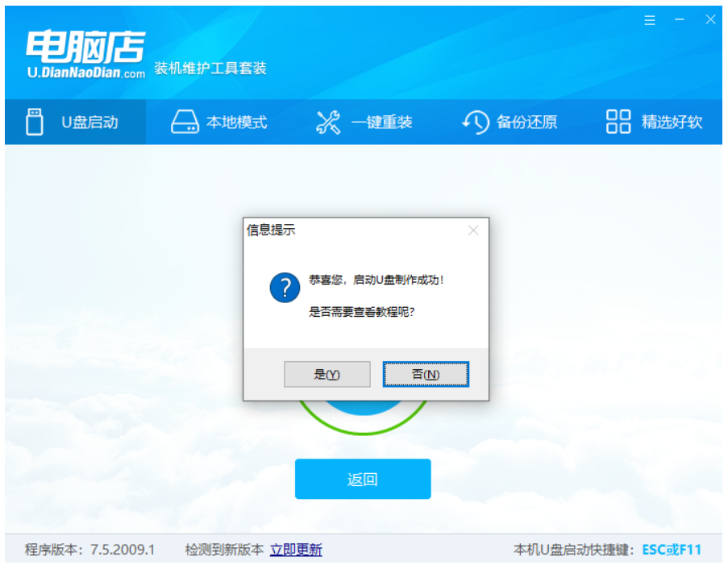Click the 是否需要查看教程呢? question text
This screenshot has width=728, height=569.
tap(361, 312)
